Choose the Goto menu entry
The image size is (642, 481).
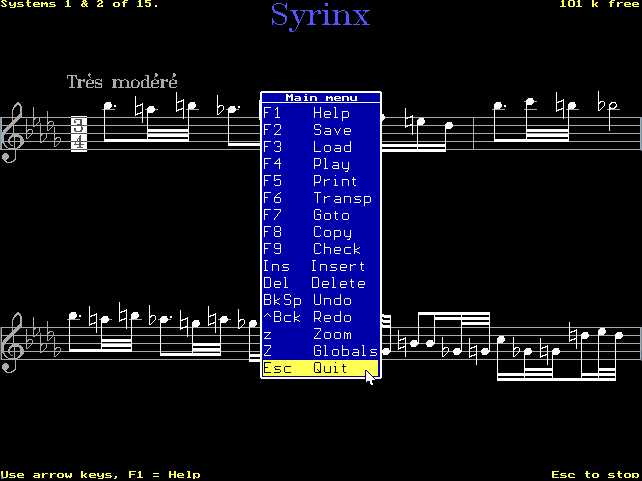click(320, 215)
